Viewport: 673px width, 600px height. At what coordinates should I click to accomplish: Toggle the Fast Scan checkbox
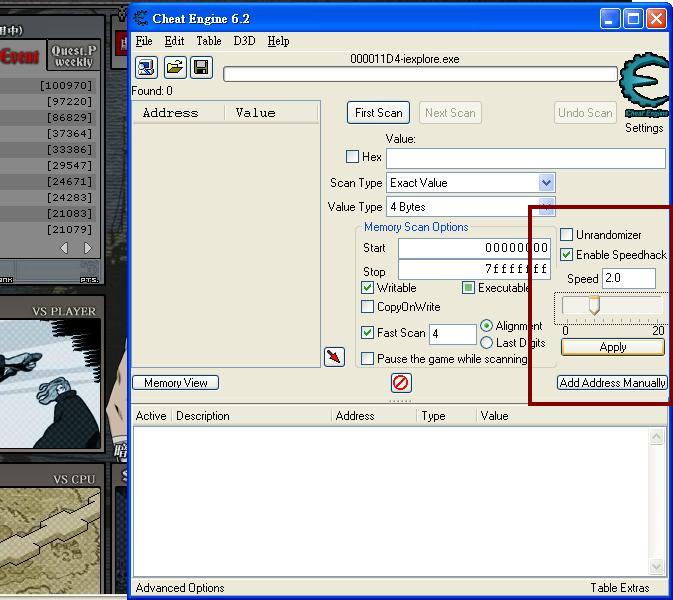367,333
